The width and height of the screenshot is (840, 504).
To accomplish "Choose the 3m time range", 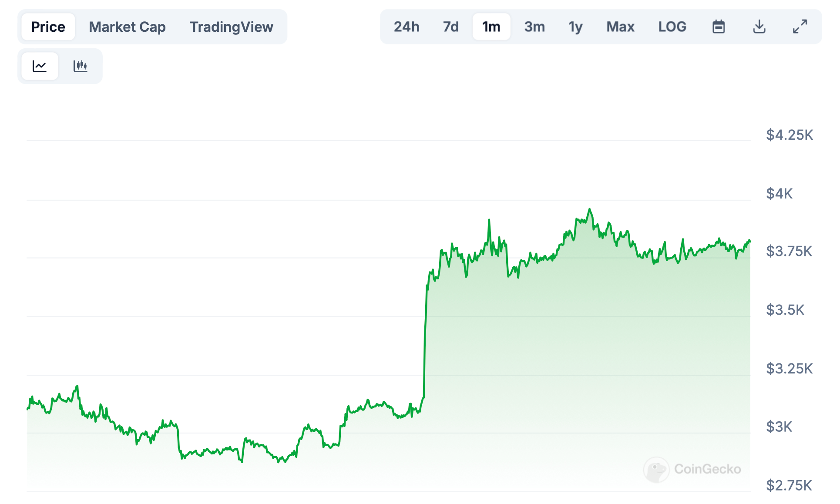I will click(534, 27).
